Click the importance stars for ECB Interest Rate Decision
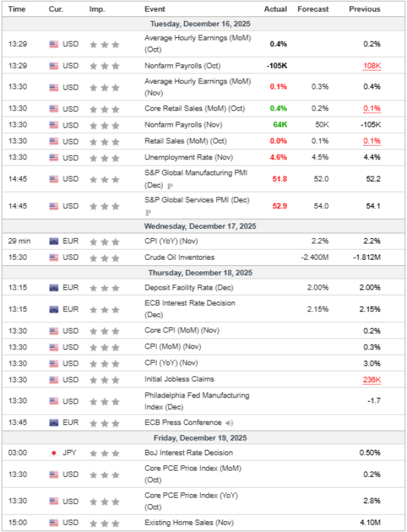Viewport: 407px width, 532px height. [105, 309]
